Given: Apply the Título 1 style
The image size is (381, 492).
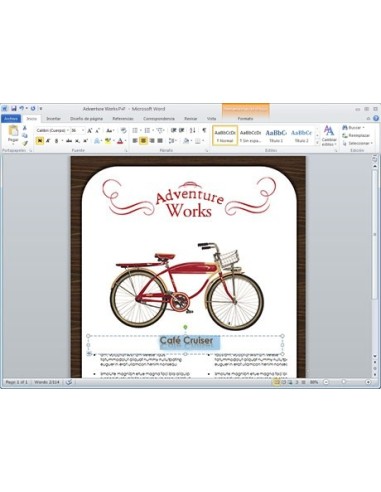Looking at the screenshot, I should [276, 135].
